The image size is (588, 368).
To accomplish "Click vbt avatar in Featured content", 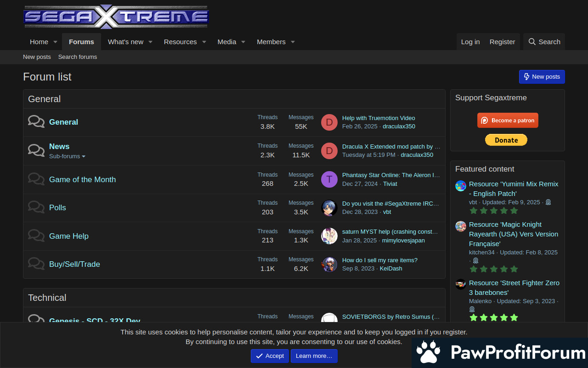I will [x=461, y=186].
